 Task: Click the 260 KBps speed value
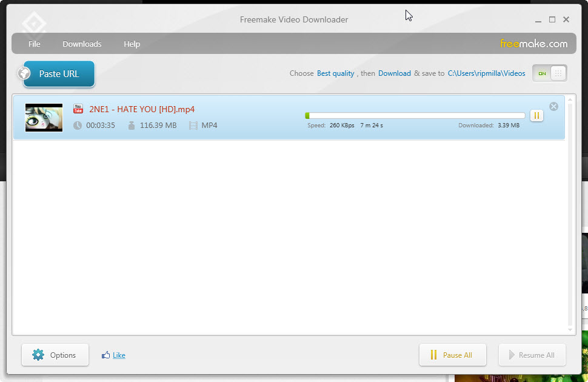(x=342, y=126)
